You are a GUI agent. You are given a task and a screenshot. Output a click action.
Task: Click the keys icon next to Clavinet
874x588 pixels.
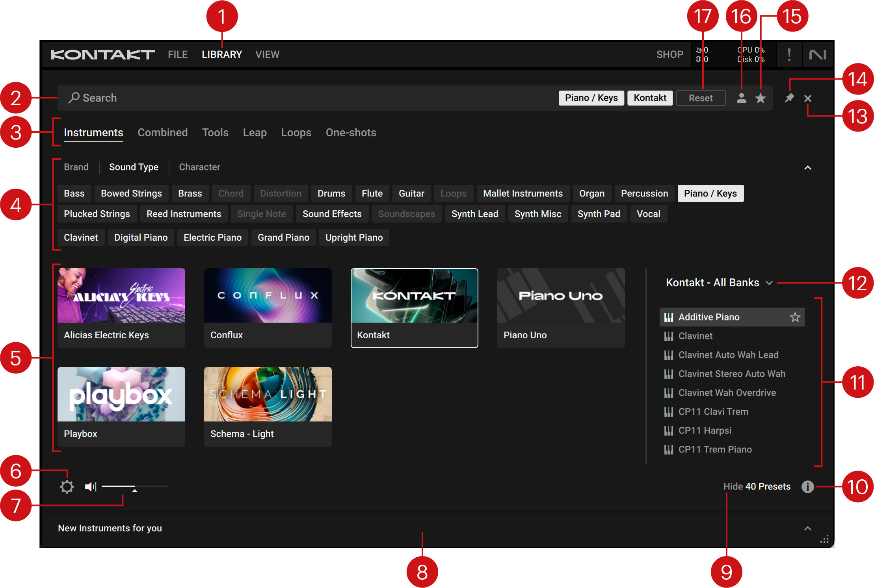pyautogui.click(x=668, y=336)
